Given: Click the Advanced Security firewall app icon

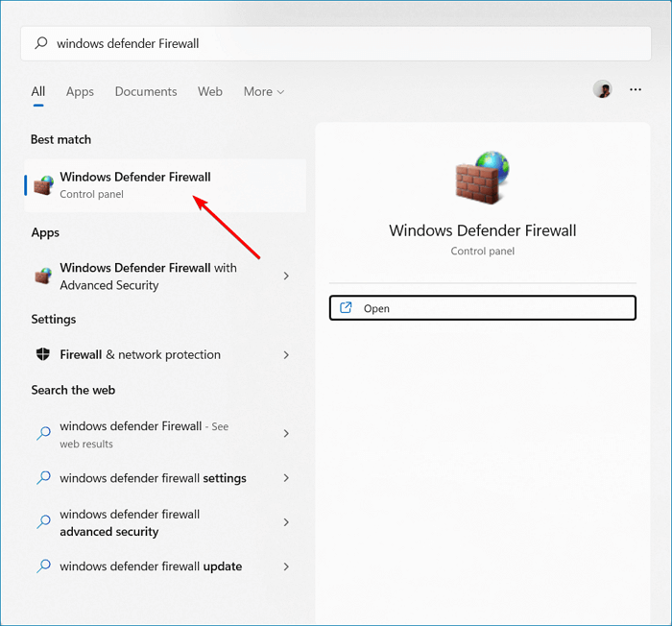Looking at the screenshot, I should point(44,276).
